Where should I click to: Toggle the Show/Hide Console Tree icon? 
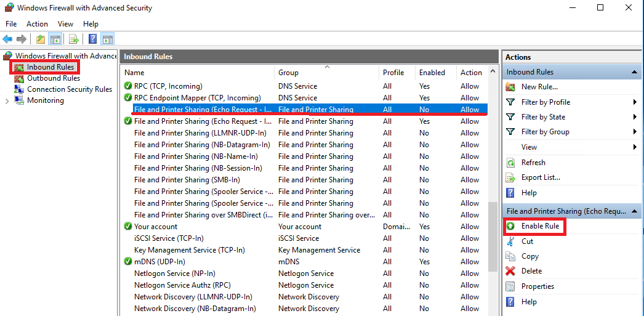tap(55, 39)
